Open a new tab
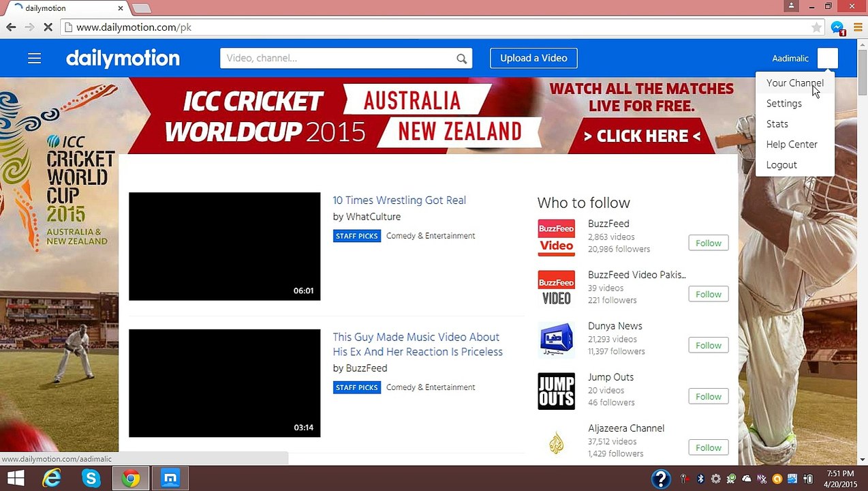The image size is (868, 491). [141, 8]
